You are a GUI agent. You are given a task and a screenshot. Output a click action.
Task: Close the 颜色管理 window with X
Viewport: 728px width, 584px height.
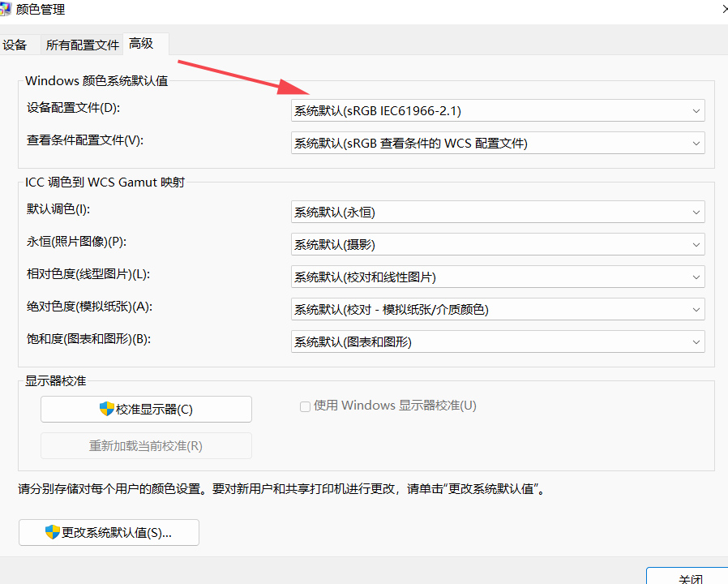click(x=723, y=9)
